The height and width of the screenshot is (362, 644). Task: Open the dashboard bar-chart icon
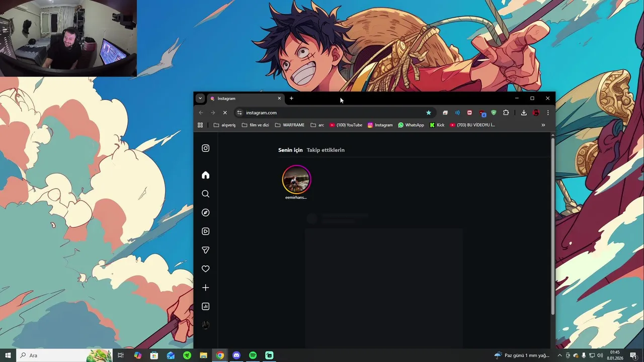205,307
